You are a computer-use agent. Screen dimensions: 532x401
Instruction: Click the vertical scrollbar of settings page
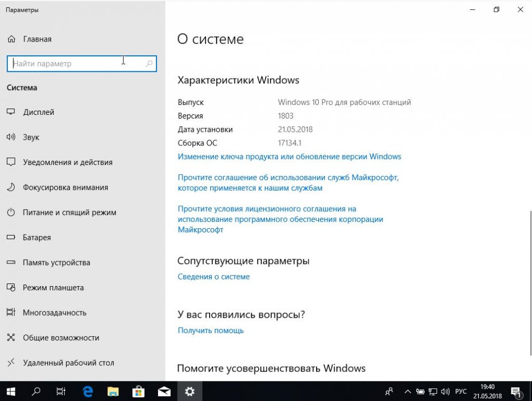click(x=530, y=282)
